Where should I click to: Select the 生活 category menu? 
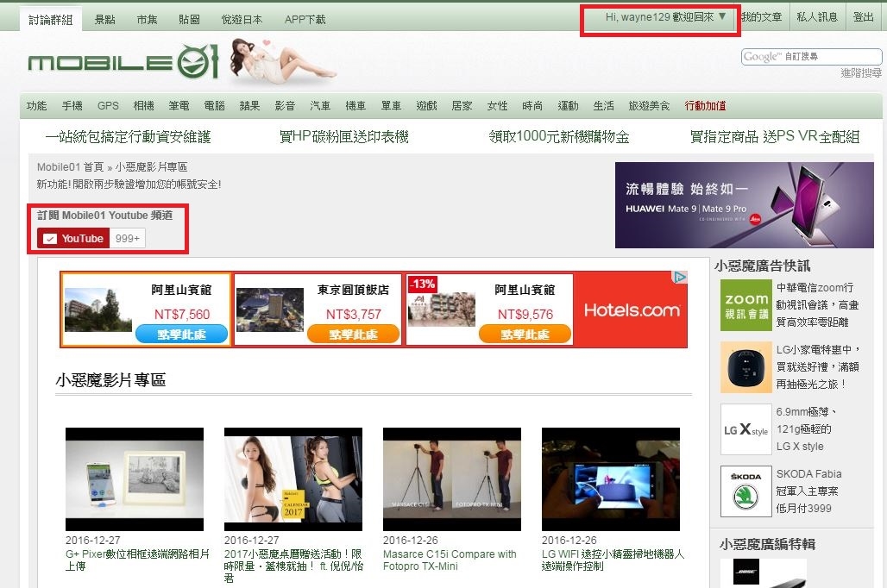point(604,106)
